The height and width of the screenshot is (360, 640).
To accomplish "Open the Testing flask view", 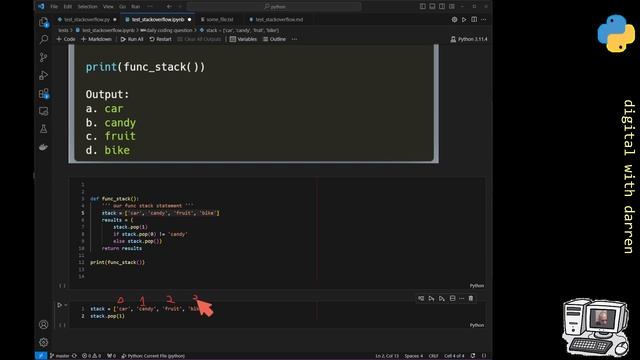I will 44,129.
